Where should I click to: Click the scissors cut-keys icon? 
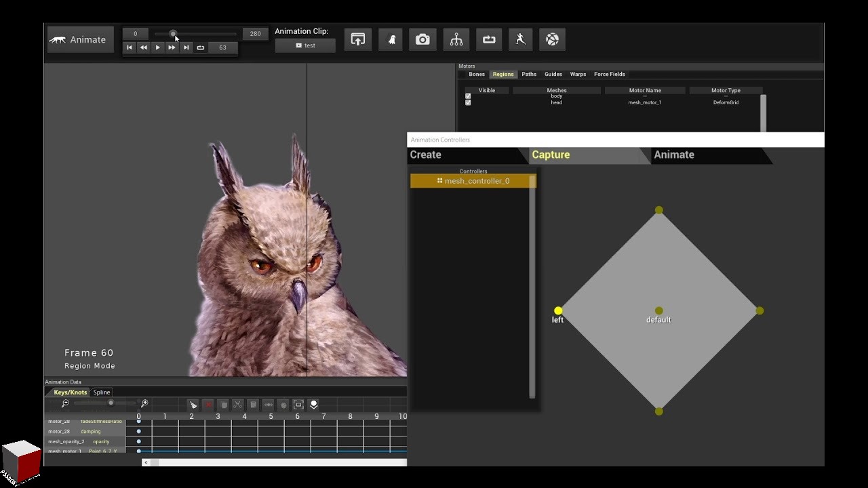(238, 405)
